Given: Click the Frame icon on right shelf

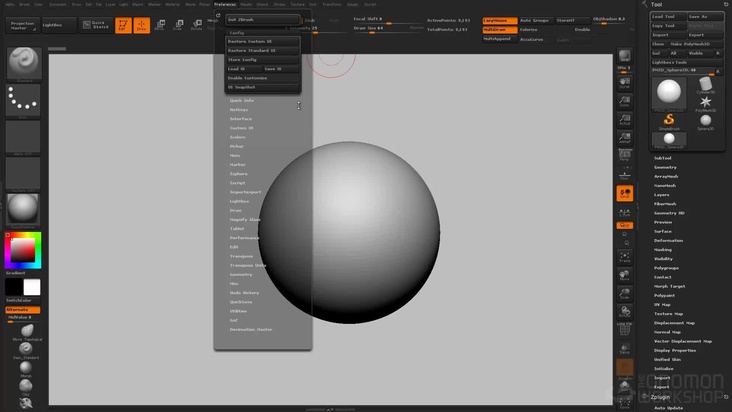Looking at the screenshot, I should tap(625, 257).
